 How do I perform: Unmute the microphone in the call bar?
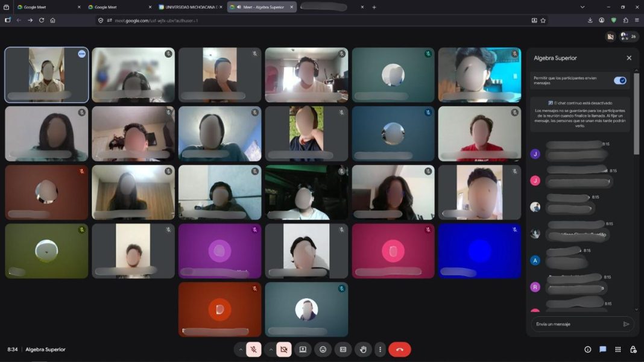(x=254, y=349)
